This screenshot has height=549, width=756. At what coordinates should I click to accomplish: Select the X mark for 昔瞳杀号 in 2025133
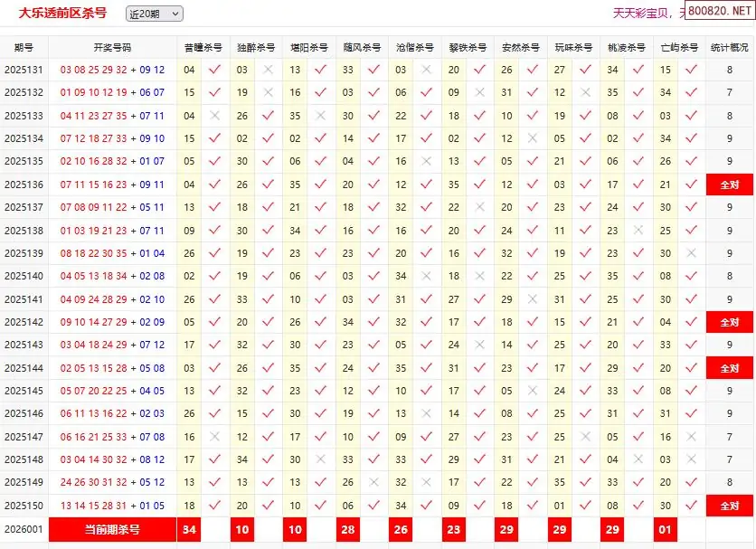[x=214, y=116]
